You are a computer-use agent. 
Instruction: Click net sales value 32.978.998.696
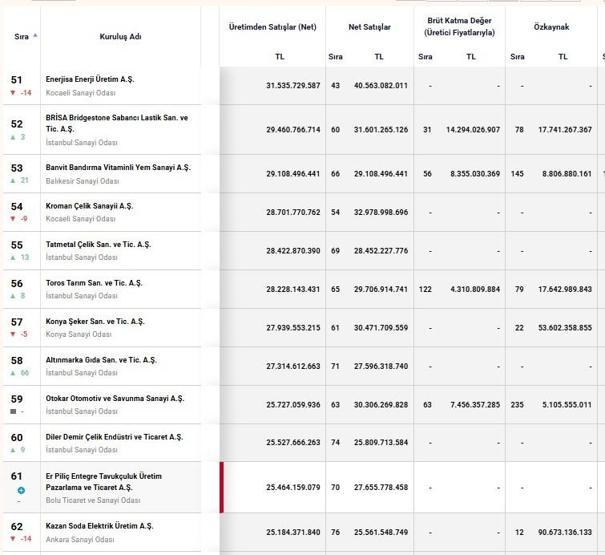pos(381,212)
